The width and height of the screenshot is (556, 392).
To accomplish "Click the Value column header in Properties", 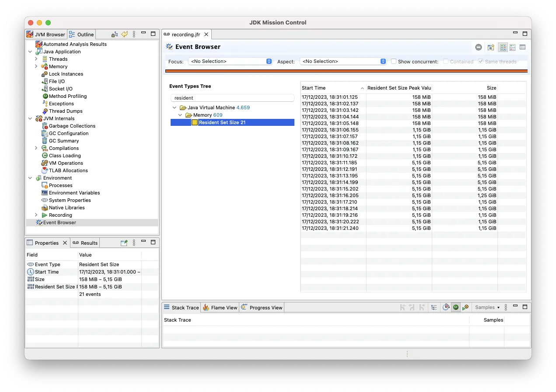I will pos(109,255).
